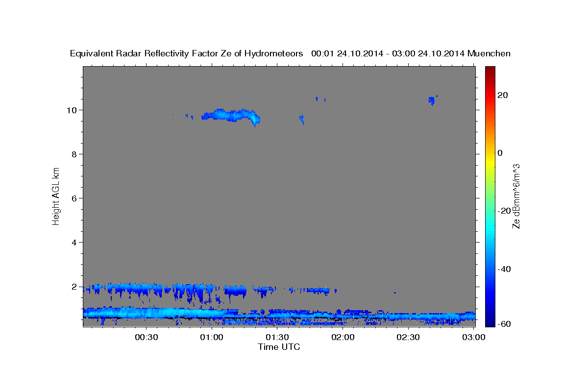Click the large cirrus cloud echo near 10 km

[x=231, y=116]
